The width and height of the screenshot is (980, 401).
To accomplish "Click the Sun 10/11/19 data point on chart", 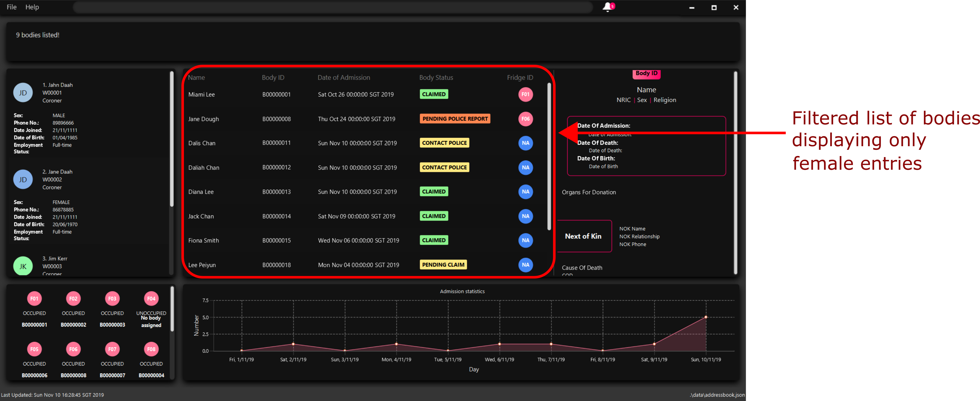I will point(706,317).
